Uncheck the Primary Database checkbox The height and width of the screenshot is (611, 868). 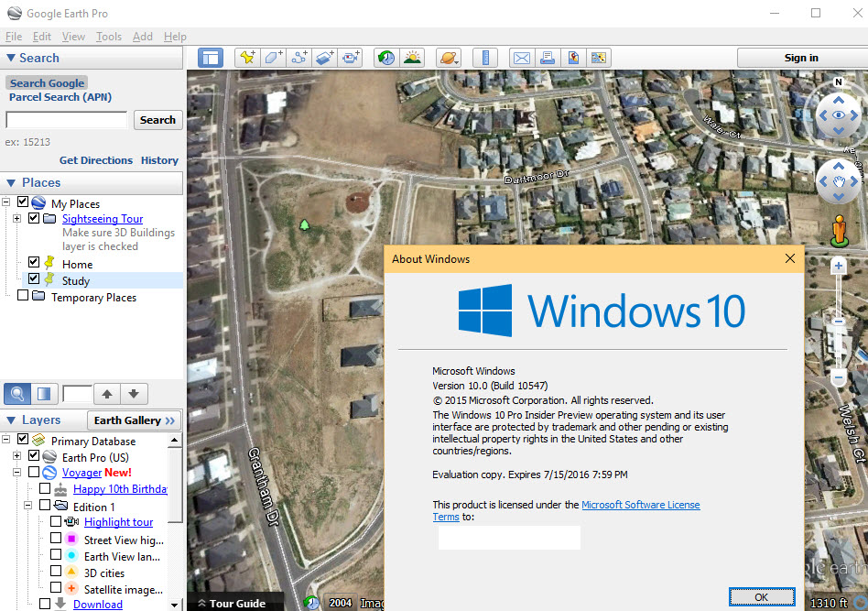coord(23,439)
